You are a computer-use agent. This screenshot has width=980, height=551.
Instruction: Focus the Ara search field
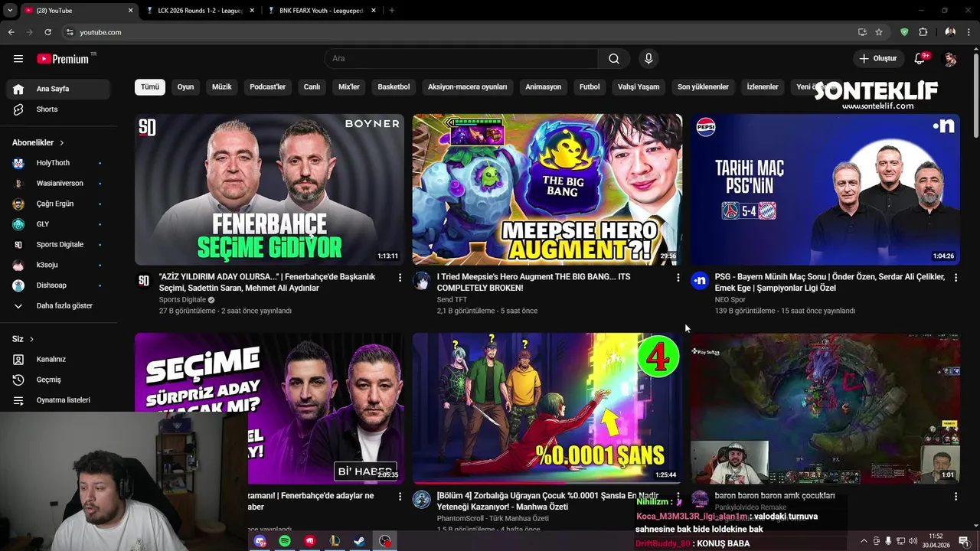coord(462,59)
